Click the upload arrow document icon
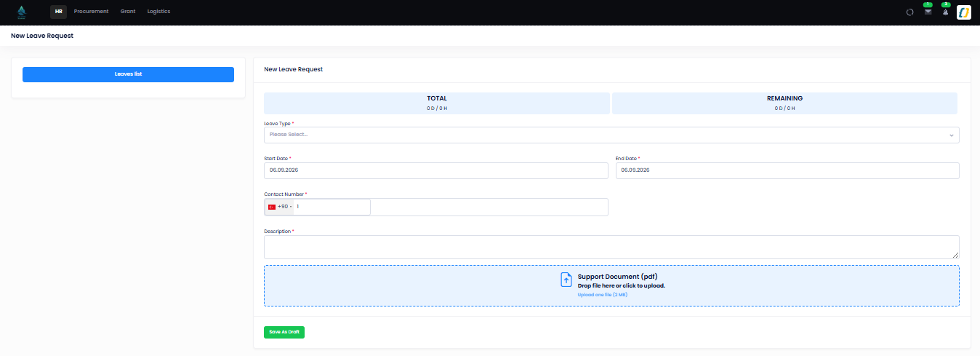The width and height of the screenshot is (980, 356). [566, 280]
